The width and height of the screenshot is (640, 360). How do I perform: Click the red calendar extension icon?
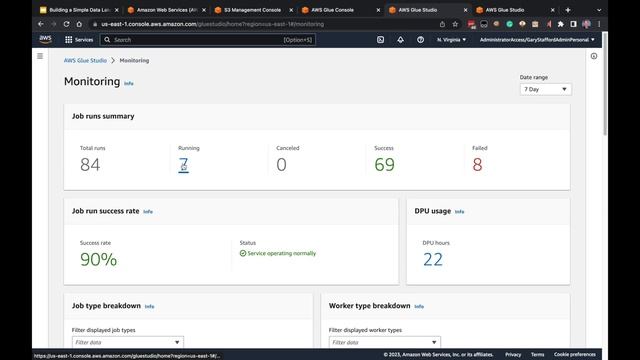471,24
